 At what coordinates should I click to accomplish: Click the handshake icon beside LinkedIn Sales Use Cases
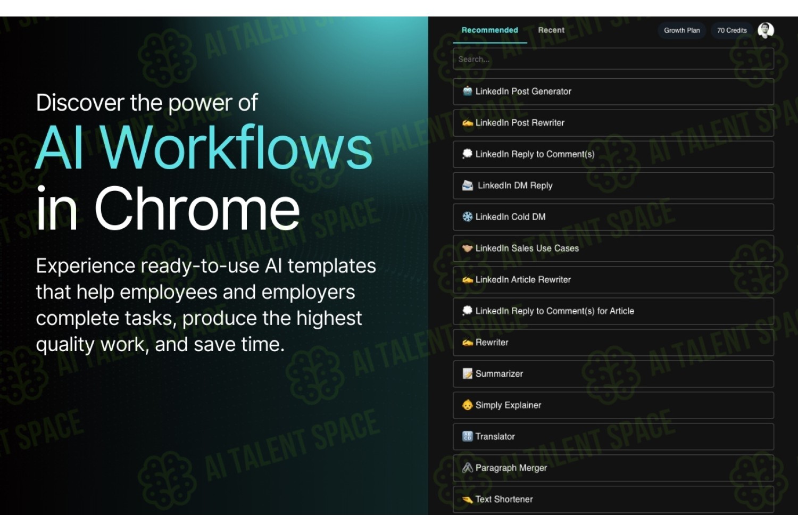click(467, 248)
